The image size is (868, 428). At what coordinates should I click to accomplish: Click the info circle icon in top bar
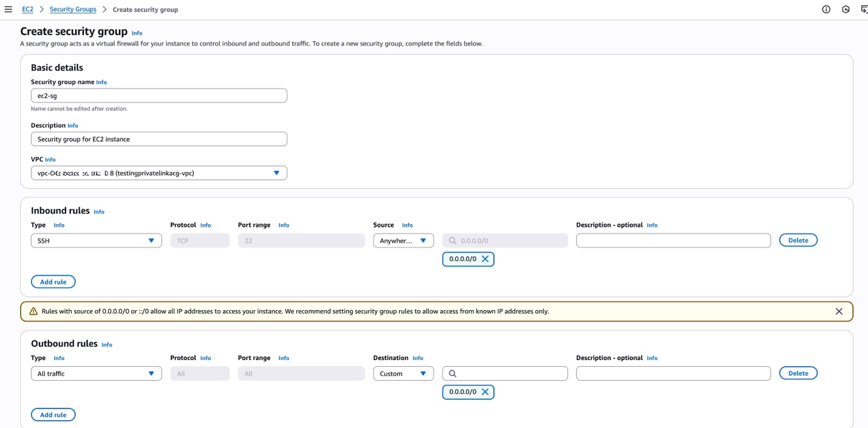(x=826, y=10)
